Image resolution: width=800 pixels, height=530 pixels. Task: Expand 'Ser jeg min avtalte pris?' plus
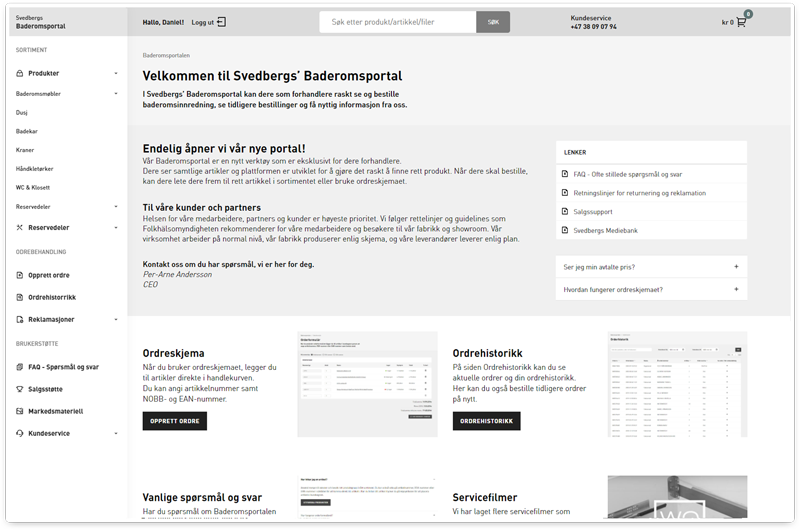[736, 267]
